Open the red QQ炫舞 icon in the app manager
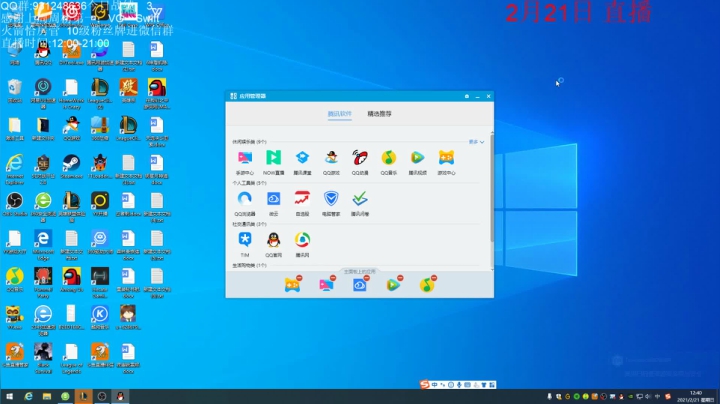The height and width of the screenshot is (404, 720). 360,158
